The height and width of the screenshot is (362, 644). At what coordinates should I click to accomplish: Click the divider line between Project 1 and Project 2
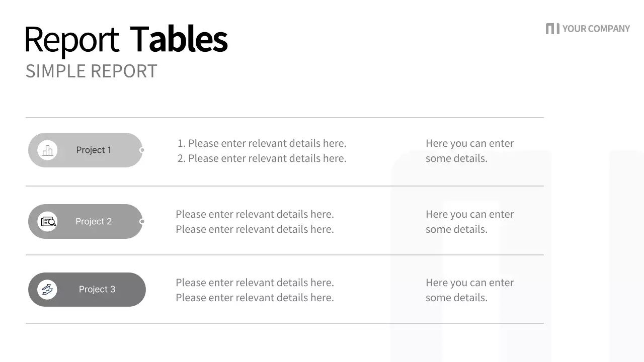[x=284, y=186]
